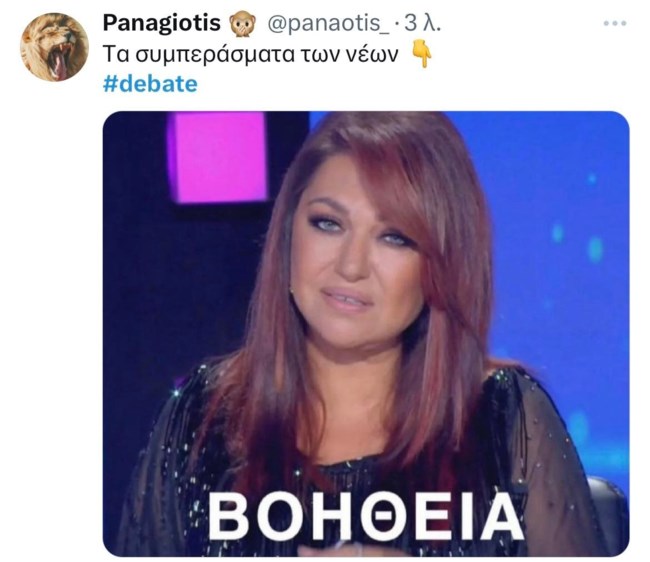Open the Panagiotis display name
The width and height of the screenshot is (650, 562).
tap(162, 23)
